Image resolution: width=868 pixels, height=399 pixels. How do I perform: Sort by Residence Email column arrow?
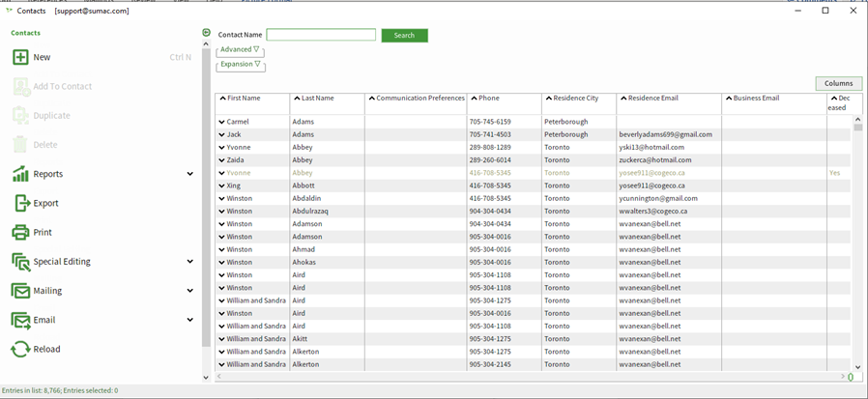[623, 99]
